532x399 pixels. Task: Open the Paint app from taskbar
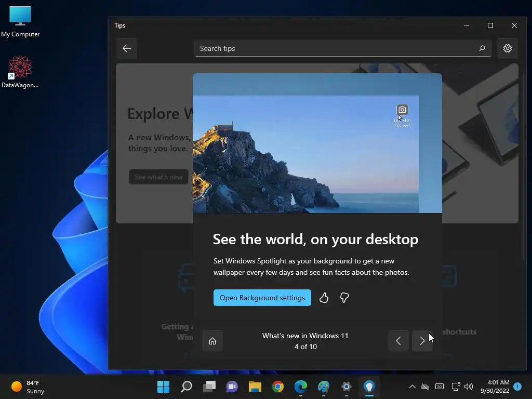coord(324,387)
